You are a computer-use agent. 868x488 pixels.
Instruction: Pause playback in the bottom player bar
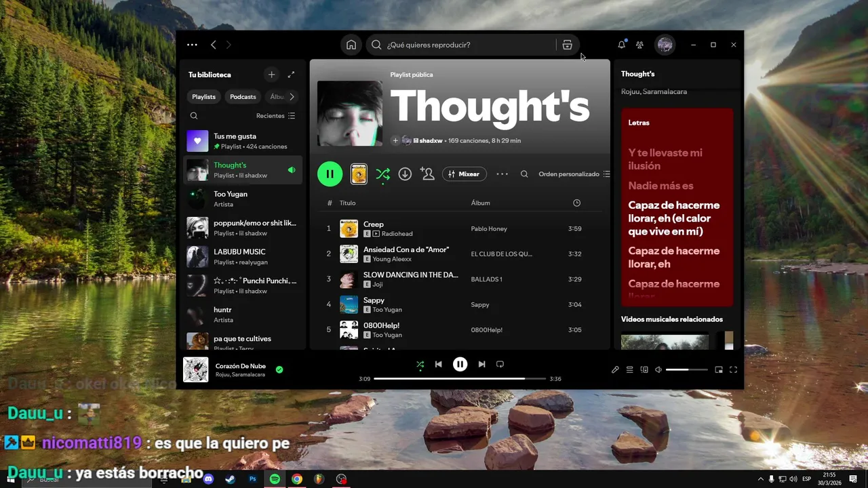(460, 364)
